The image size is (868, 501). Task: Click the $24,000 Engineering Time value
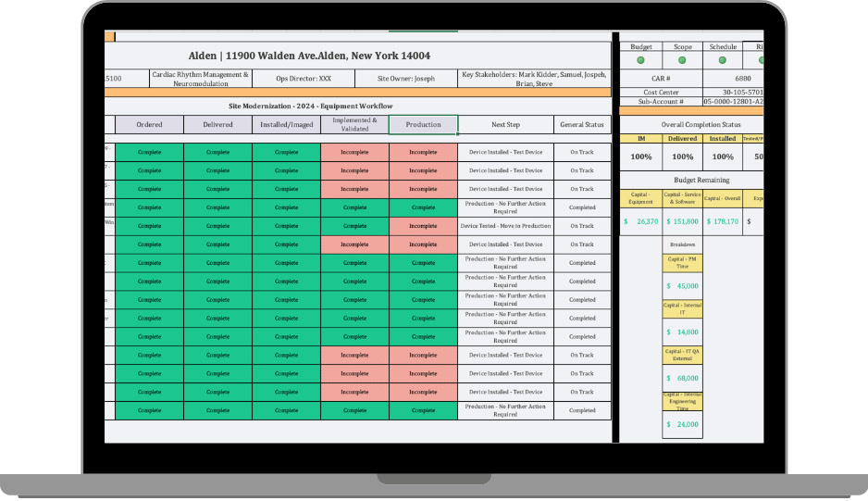[x=683, y=424]
